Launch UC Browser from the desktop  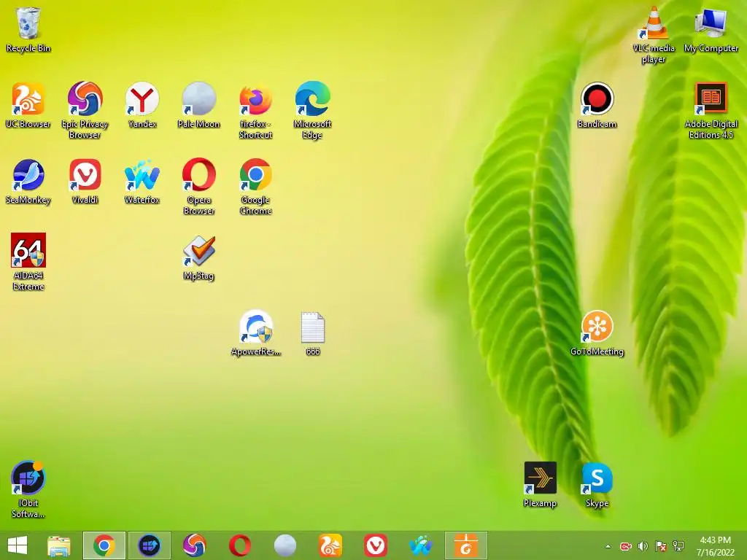tap(28, 105)
